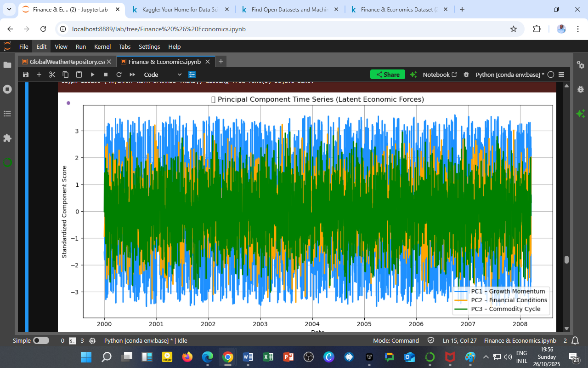588x368 pixels.
Task: Insert a new cell below
Action: (x=39, y=75)
